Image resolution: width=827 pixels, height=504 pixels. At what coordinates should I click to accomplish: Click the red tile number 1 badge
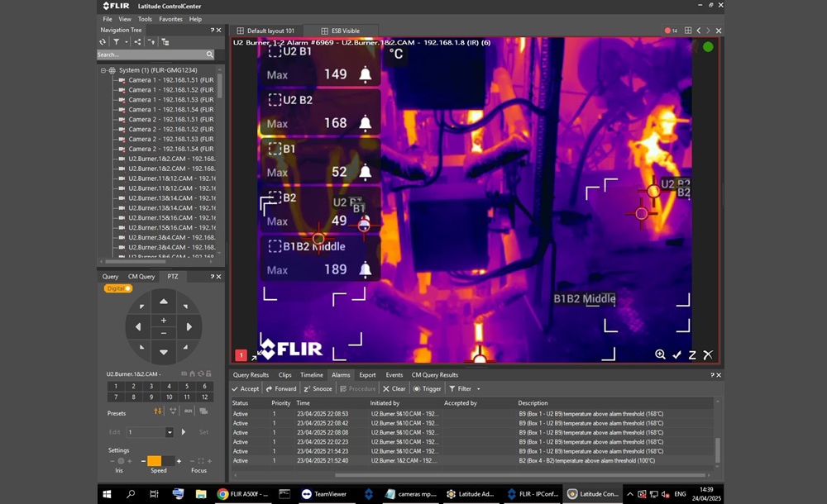pyautogui.click(x=241, y=355)
